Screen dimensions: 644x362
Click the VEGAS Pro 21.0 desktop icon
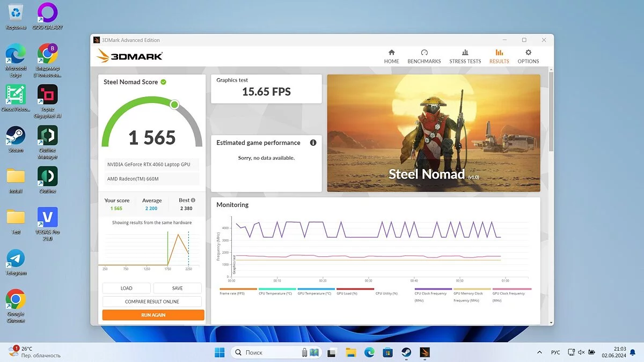pos(48,224)
